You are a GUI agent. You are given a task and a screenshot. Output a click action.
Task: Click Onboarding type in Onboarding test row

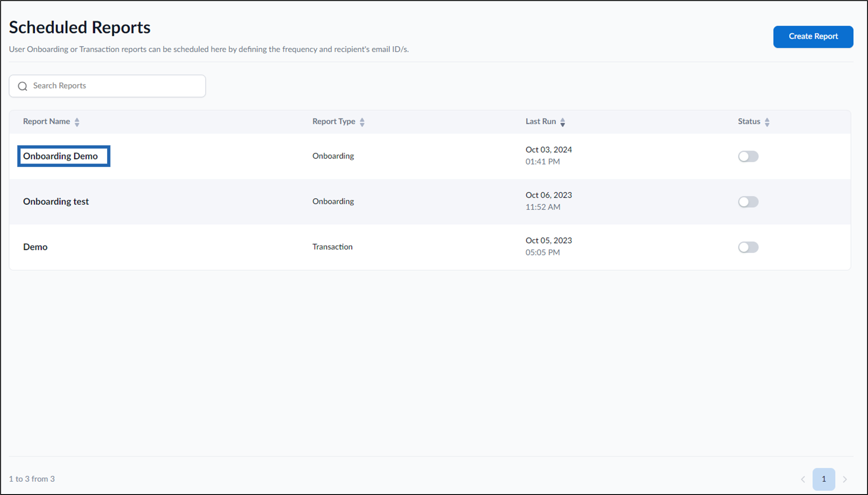click(x=333, y=202)
